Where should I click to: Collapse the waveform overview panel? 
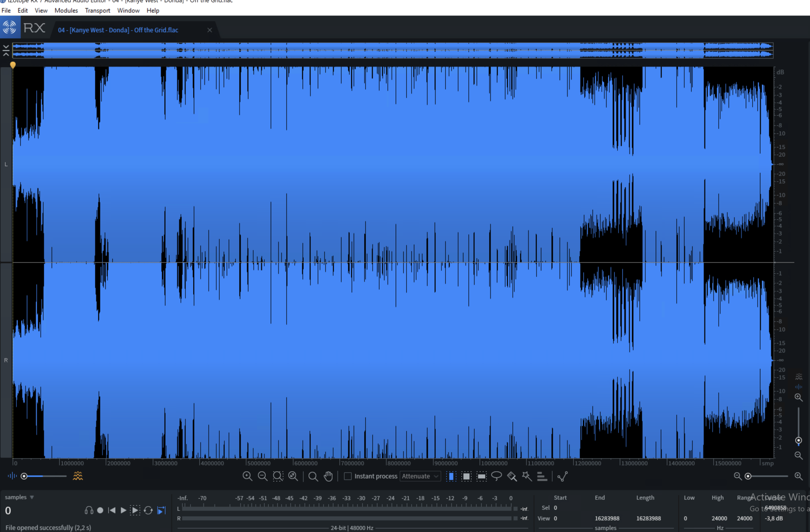6,50
